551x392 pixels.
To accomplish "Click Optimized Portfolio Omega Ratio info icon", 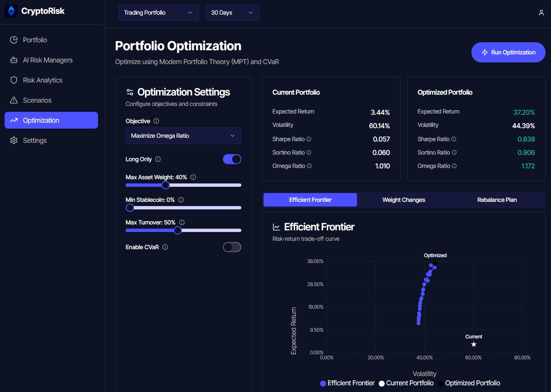I will [x=454, y=166].
